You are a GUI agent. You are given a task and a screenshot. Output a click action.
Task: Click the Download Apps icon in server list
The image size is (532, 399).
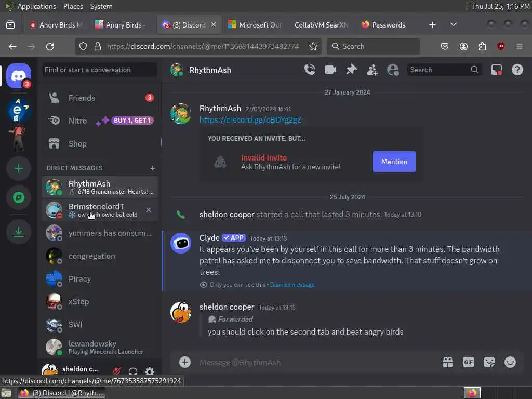(x=19, y=232)
